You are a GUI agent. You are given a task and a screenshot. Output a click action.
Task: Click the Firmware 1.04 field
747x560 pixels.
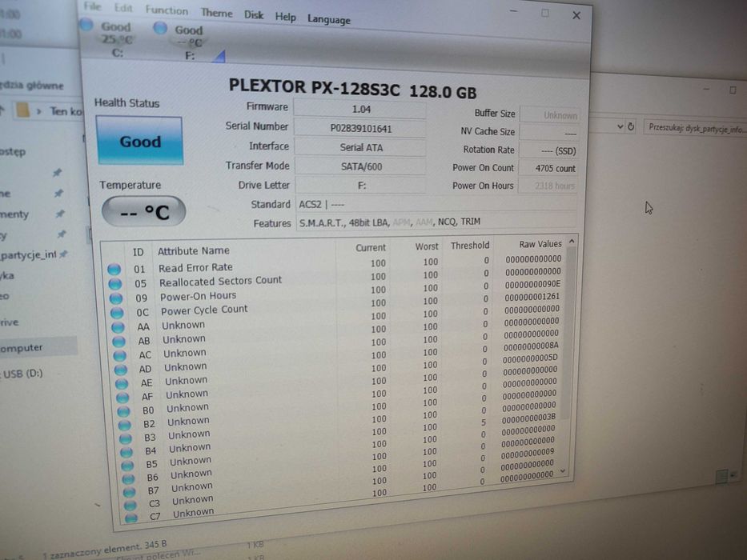tap(360, 109)
